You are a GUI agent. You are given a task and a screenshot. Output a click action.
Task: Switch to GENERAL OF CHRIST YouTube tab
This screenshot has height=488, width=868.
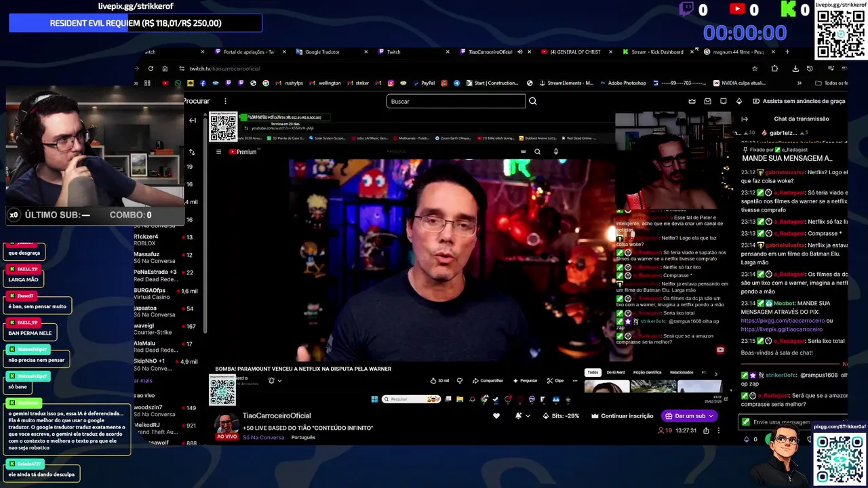coord(575,52)
